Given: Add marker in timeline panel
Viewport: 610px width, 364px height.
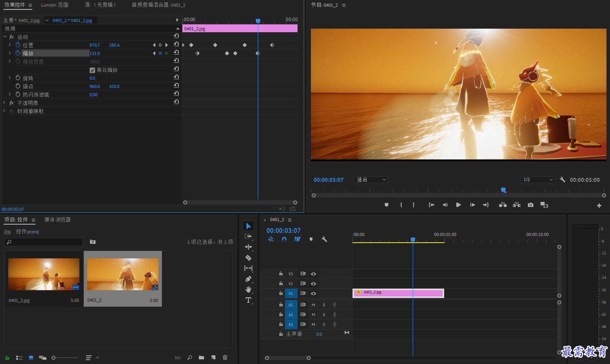Looking at the screenshot, I should click(x=311, y=239).
